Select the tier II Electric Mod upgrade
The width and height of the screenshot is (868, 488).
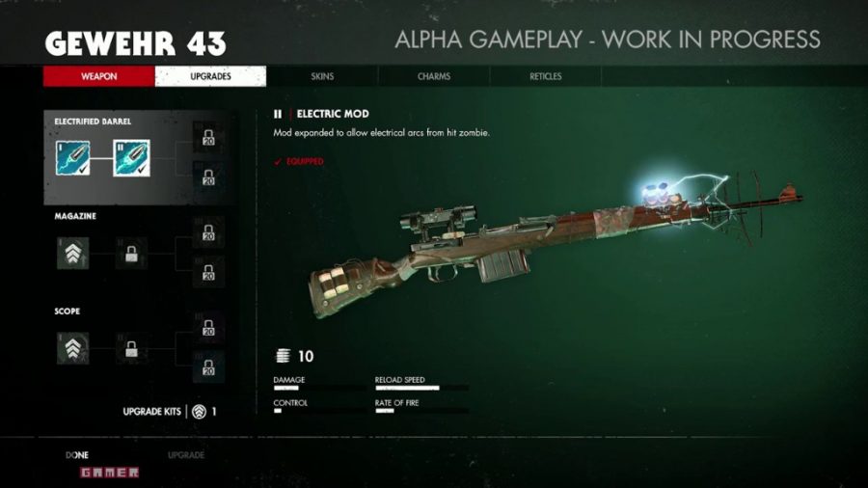click(131, 158)
